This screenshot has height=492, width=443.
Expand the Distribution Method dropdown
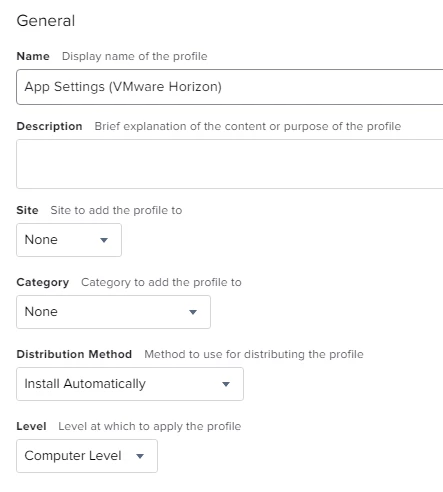point(130,384)
